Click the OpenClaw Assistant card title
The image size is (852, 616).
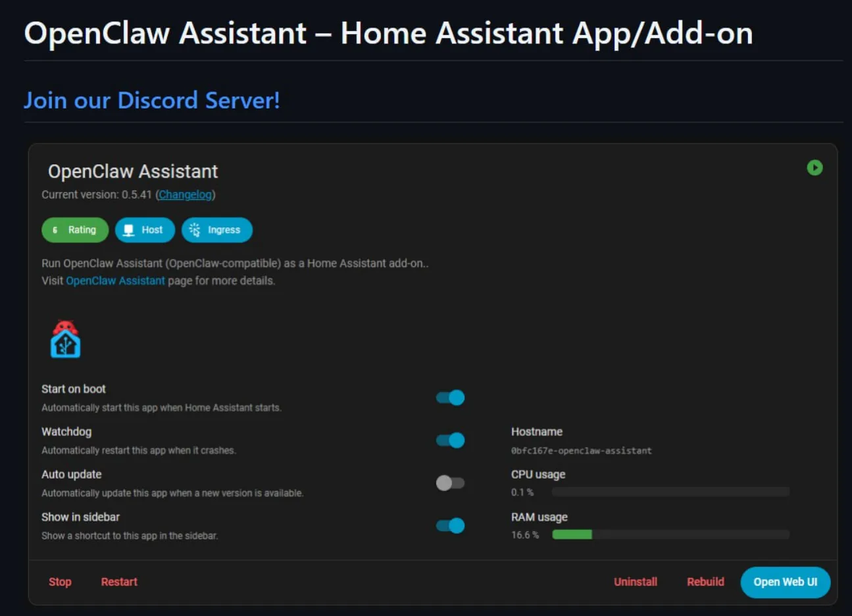tap(133, 172)
